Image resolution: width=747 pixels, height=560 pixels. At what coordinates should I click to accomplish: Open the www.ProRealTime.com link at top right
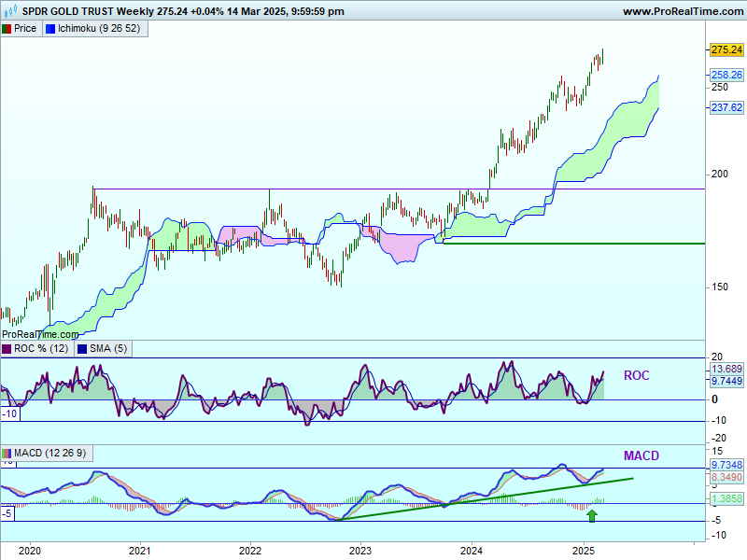point(680,11)
